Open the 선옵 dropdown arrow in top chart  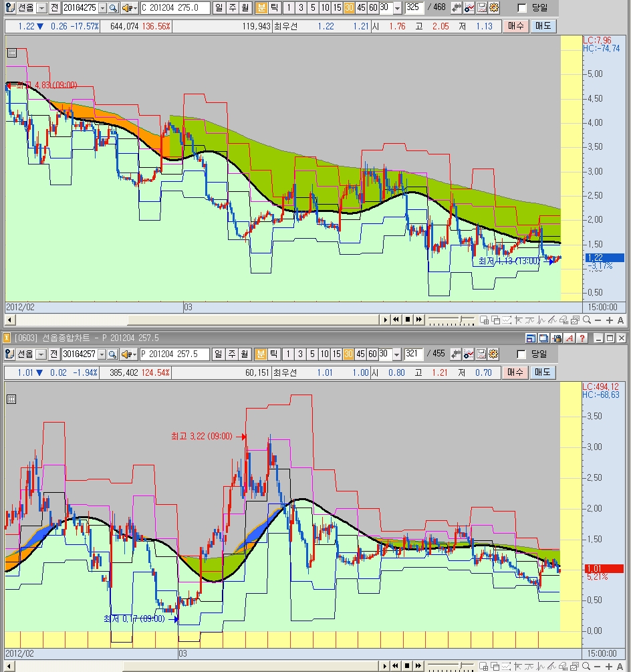[41, 8]
